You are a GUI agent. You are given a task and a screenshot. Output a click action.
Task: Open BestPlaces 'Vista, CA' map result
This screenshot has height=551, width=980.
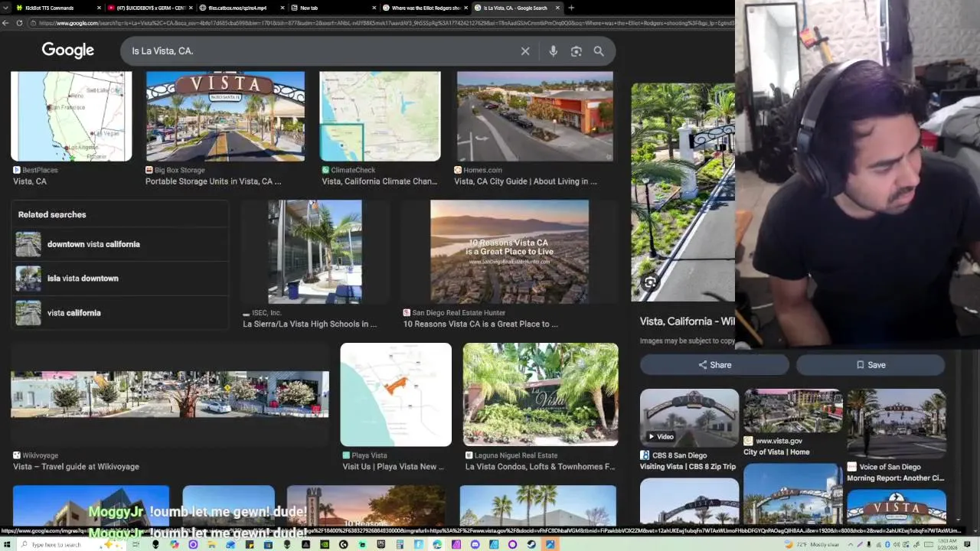pos(71,116)
